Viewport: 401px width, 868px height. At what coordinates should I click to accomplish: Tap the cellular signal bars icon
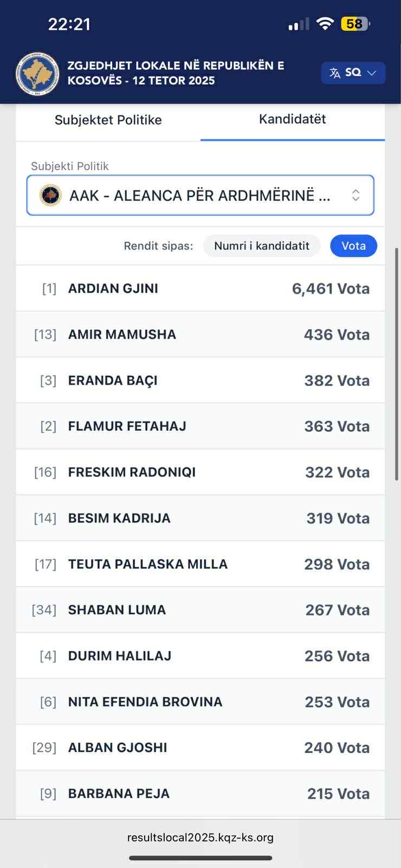pos(298,24)
